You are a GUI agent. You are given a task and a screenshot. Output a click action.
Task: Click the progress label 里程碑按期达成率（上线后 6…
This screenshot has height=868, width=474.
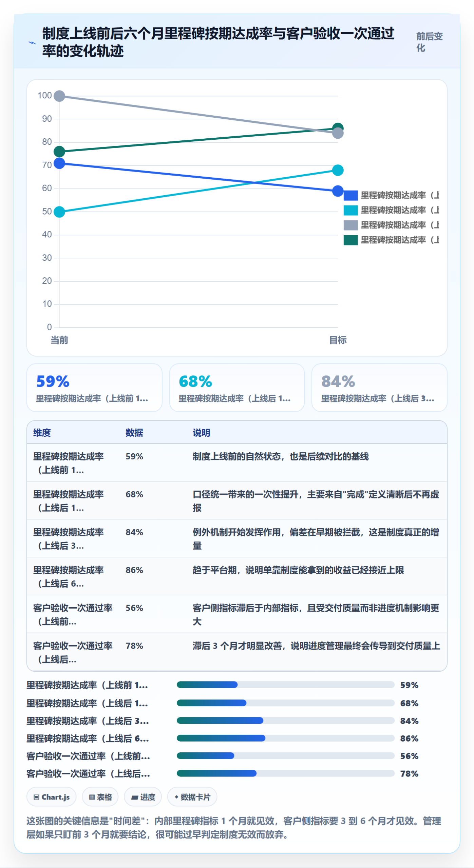[x=88, y=738]
